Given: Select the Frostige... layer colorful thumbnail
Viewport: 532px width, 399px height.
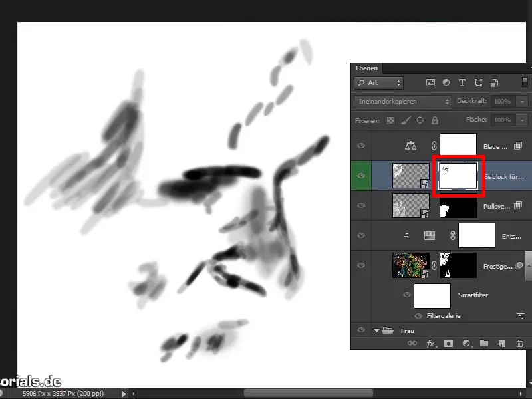Looking at the screenshot, I should coord(411,265).
